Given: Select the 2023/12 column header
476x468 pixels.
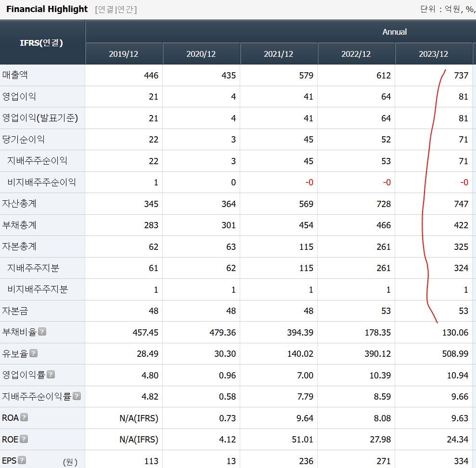Looking at the screenshot, I should click(434, 54).
